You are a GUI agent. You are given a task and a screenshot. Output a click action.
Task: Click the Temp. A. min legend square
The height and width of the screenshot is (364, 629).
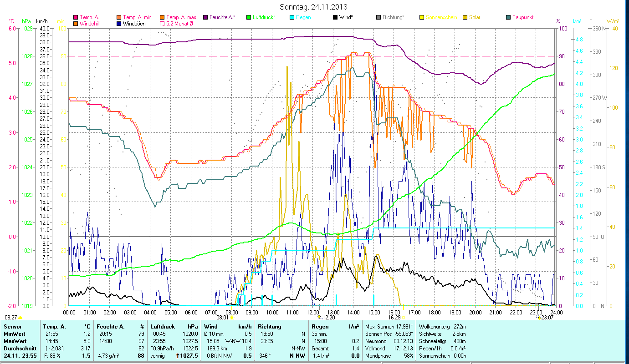point(119,18)
